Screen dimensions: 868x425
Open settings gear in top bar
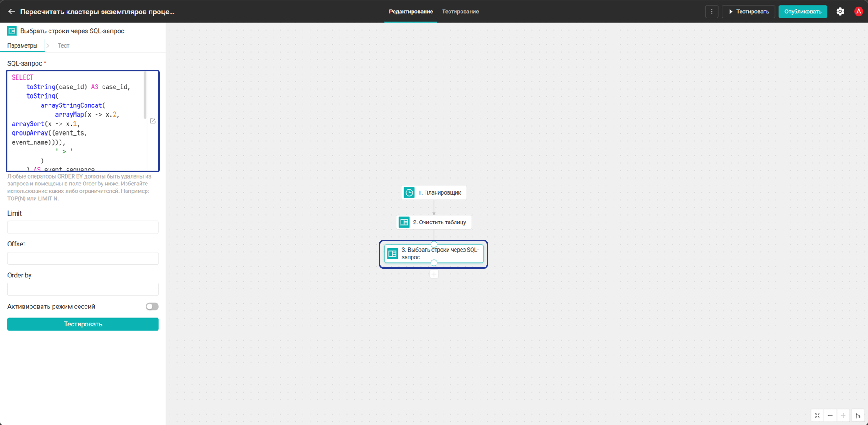[x=840, y=12]
